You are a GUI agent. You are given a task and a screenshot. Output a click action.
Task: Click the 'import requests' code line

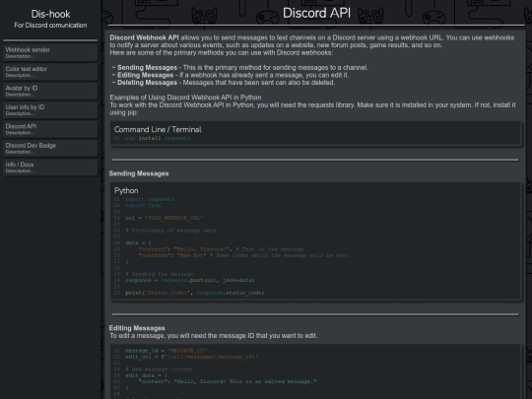click(150, 199)
